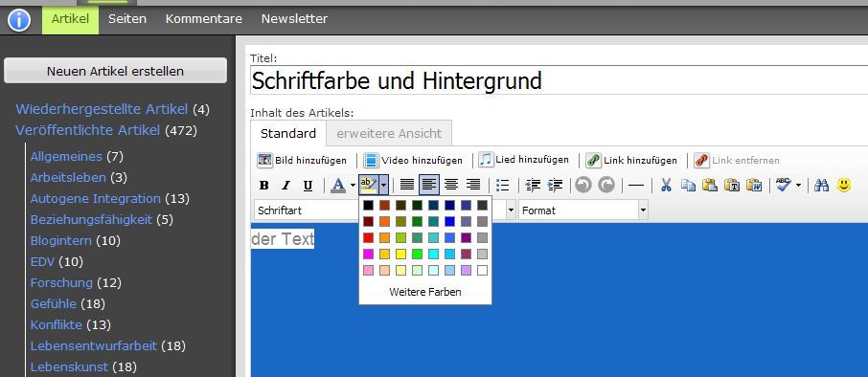Center the text alignment

coord(451,185)
